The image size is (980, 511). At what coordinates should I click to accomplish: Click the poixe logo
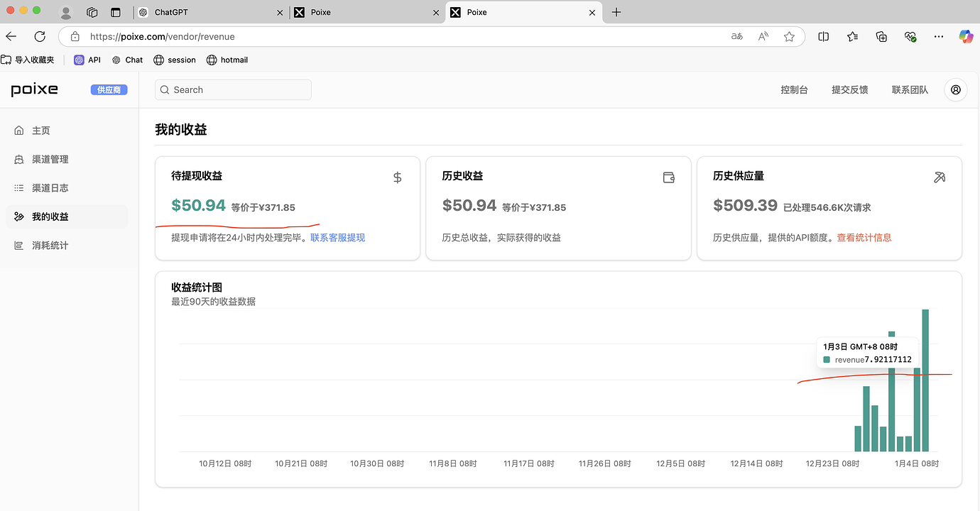click(x=34, y=89)
